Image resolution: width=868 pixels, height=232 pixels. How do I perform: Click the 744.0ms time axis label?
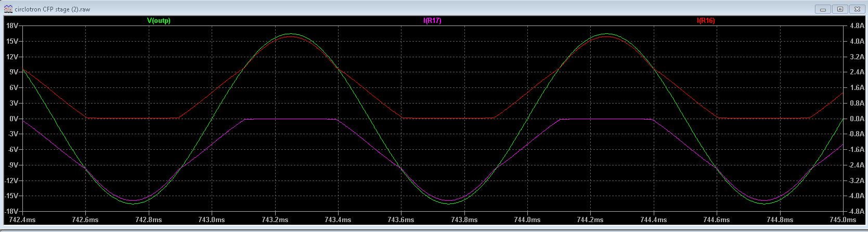pos(527,220)
